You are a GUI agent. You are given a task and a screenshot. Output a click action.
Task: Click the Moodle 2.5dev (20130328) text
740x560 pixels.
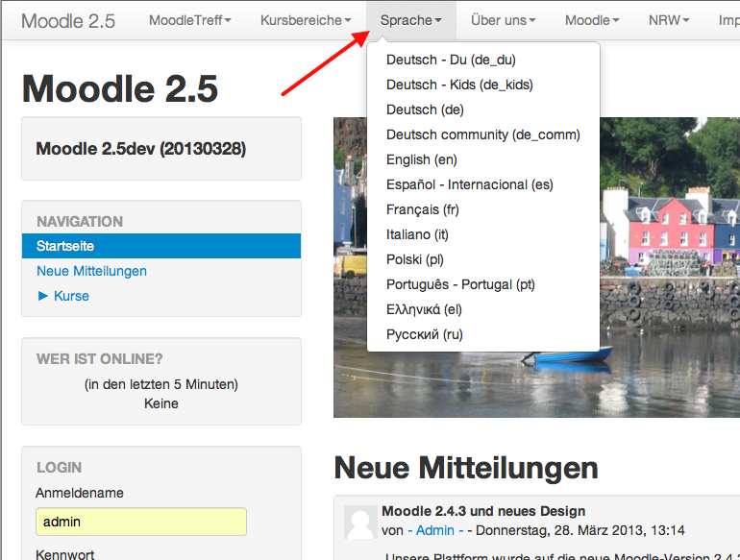tap(141, 149)
